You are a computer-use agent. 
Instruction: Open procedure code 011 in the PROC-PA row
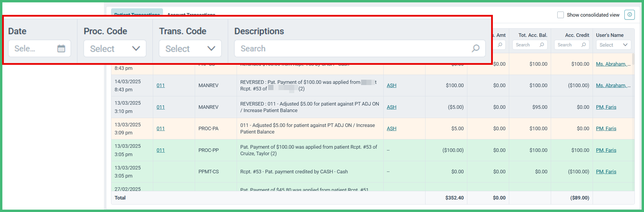pyautogui.click(x=161, y=128)
